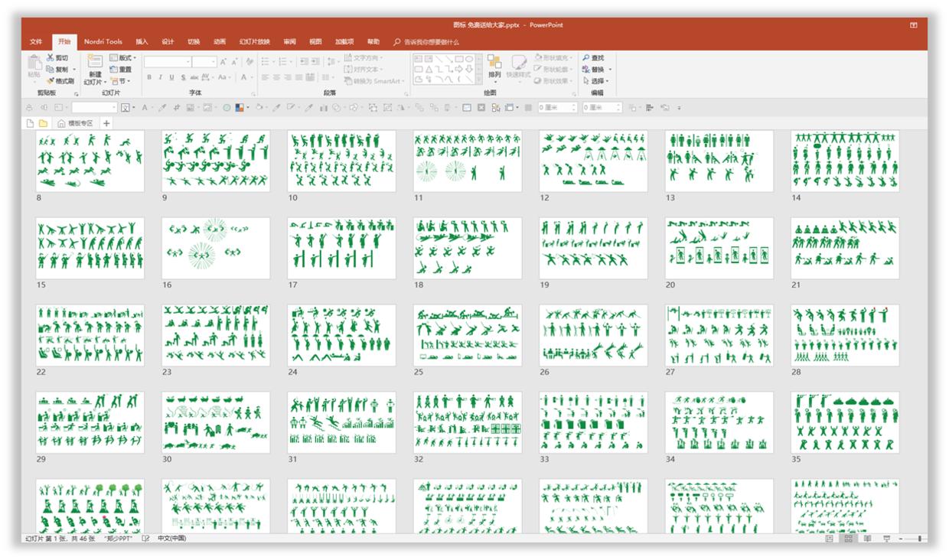Open the Arrange (排列) dropdown

(x=494, y=67)
